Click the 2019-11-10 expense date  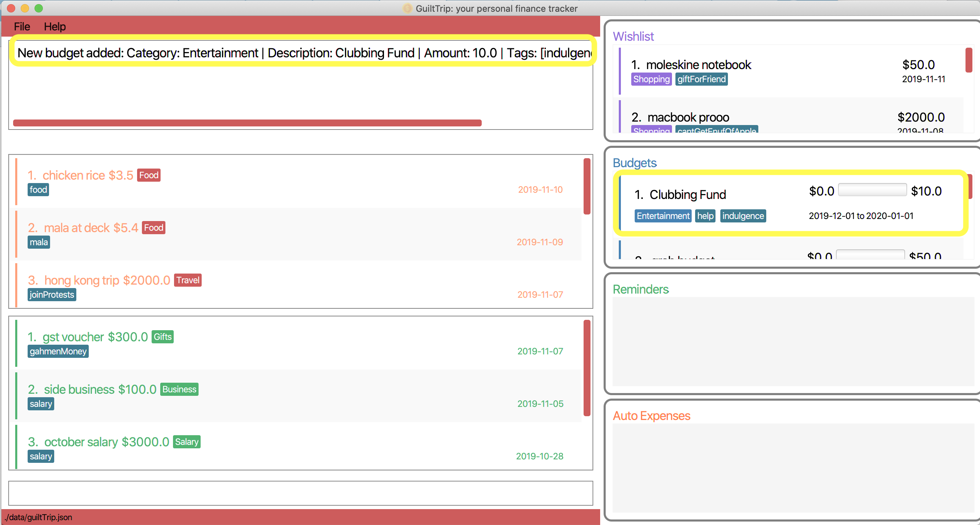[x=540, y=190]
